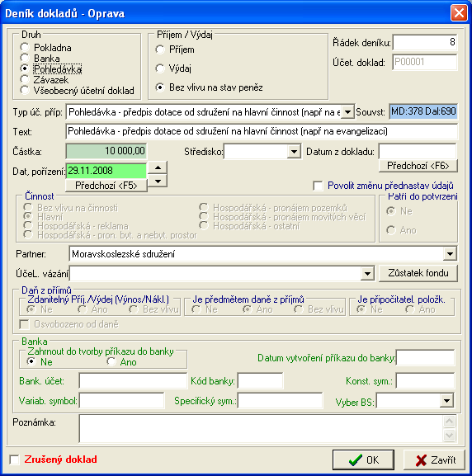Image resolution: width=472 pixels, height=476 pixels.
Task: Select Ano for bank order creation
Action: (111, 361)
